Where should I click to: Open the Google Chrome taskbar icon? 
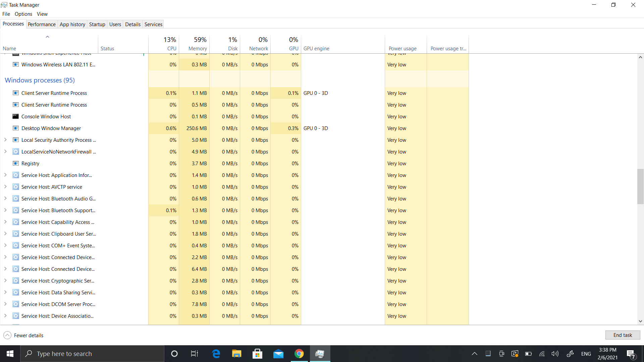point(299,354)
